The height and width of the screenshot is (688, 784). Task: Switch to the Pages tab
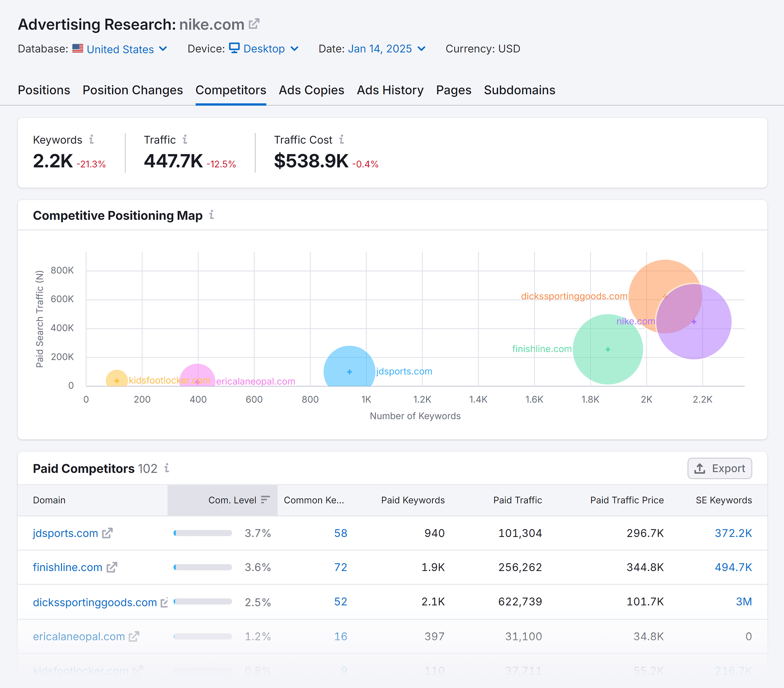(x=453, y=90)
